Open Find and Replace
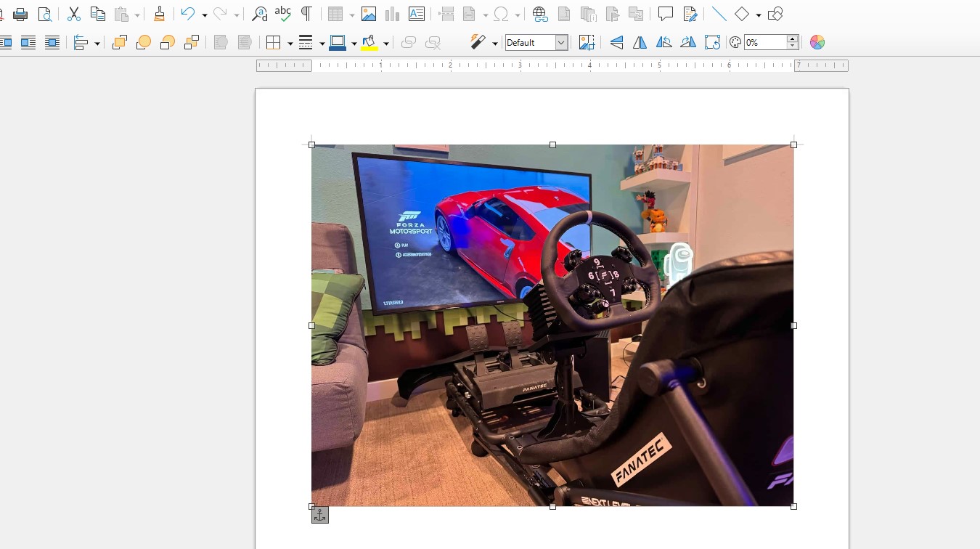 tap(259, 14)
